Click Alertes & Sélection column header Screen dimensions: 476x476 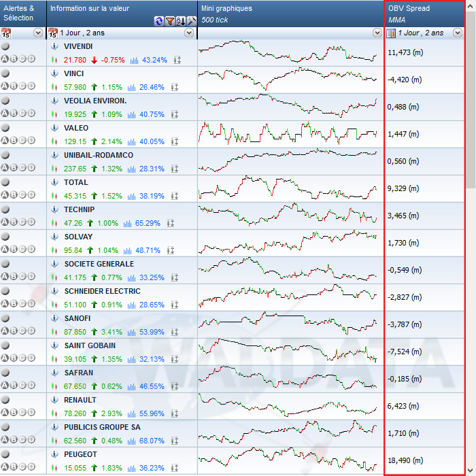click(x=23, y=14)
